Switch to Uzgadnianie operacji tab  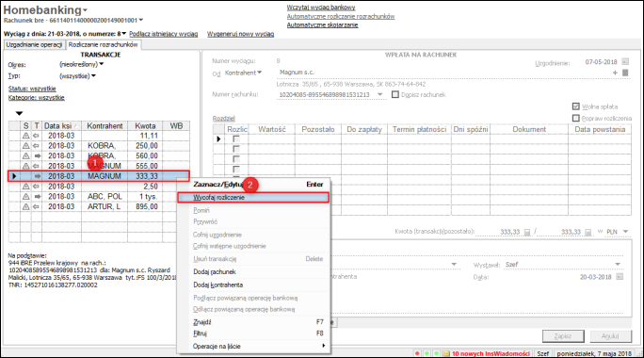(34, 45)
